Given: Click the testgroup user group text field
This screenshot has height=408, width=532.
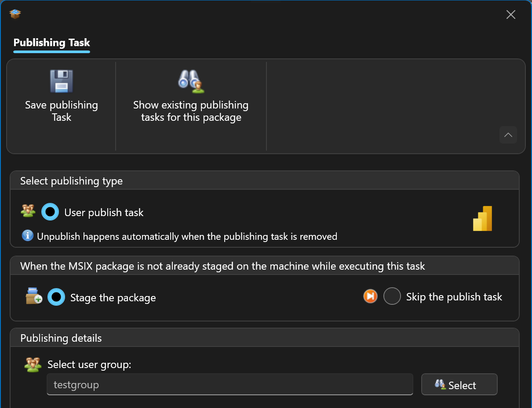Looking at the screenshot, I should (230, 385).
